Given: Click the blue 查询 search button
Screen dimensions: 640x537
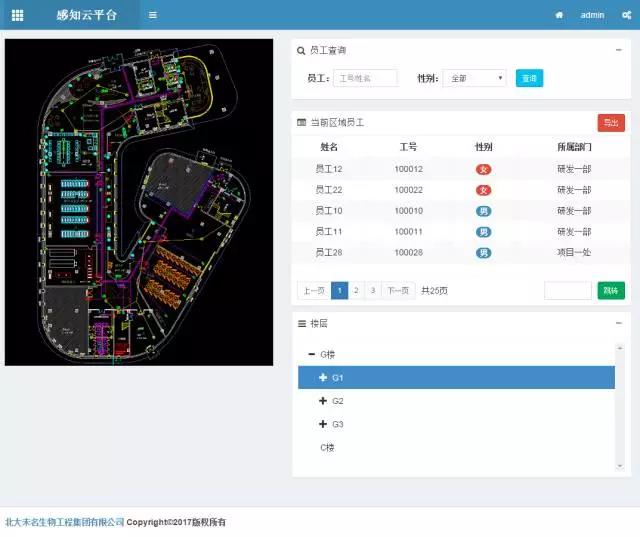Looking at the screenshot, I should tap(529, 78).
